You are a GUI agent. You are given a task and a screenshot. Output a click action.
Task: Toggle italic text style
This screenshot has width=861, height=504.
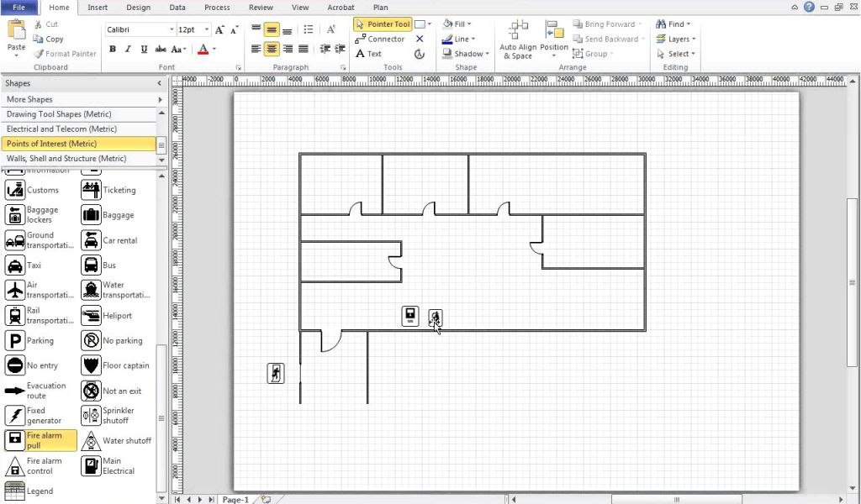pos(129,50)
